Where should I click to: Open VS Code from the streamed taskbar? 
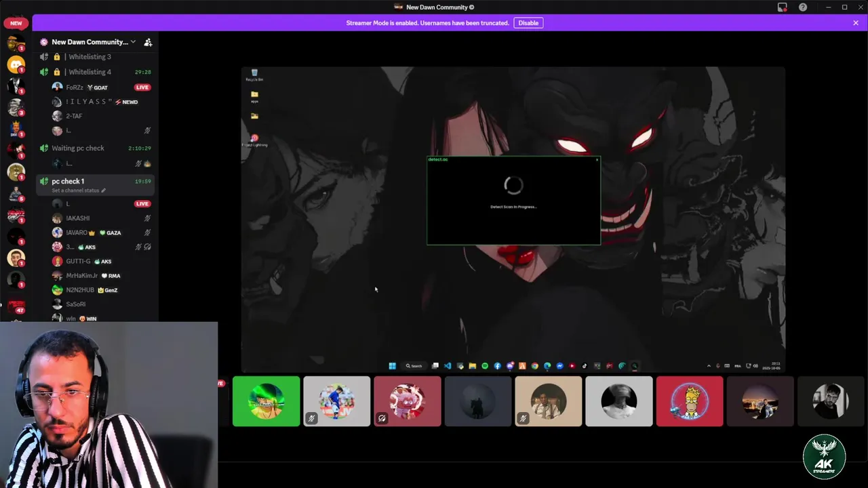coord(448,366)
